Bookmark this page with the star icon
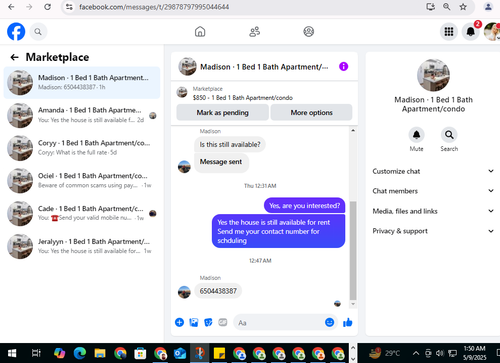The width and height of the screenshot is (500, 363). click(463, 7)
